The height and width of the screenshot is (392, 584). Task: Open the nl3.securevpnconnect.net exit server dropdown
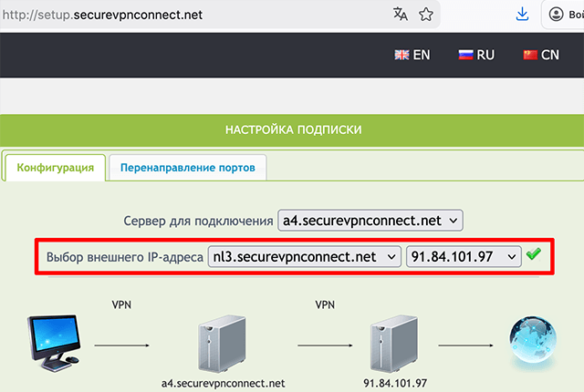[x=304, y=256]
